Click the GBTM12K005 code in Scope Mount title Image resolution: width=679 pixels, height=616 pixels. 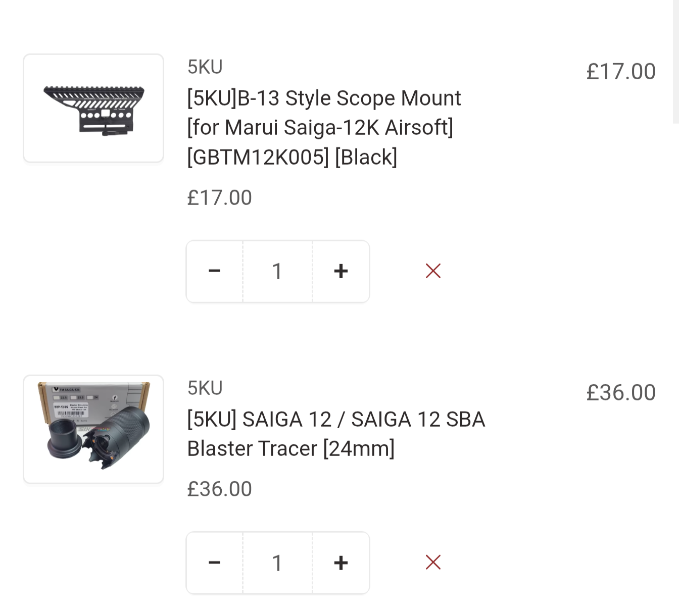258,157
